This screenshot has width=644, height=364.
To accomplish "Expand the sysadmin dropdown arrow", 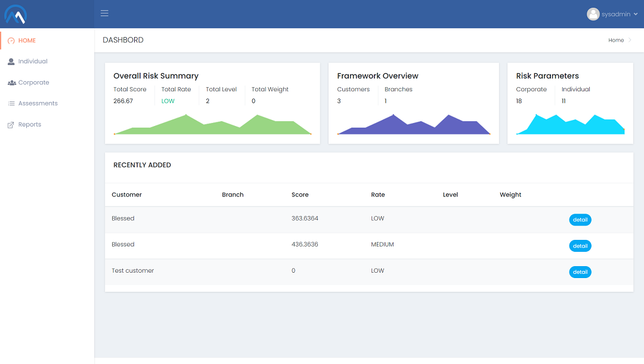I will click(x=636, y=14).
